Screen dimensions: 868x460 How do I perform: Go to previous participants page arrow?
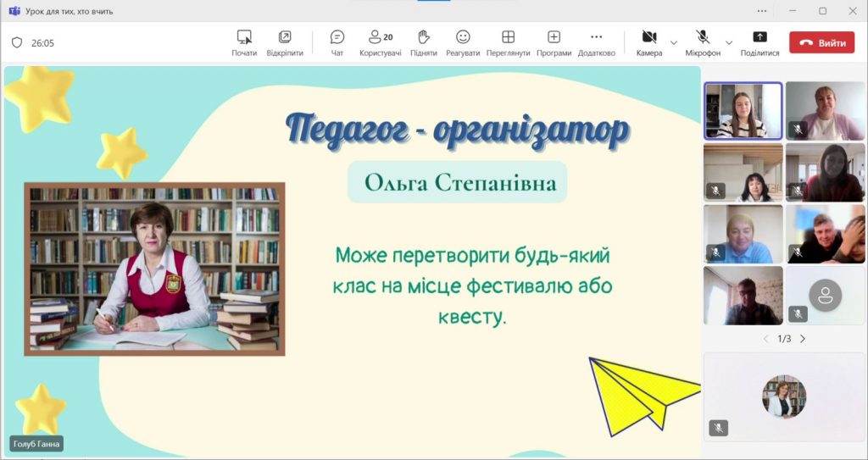point(766,339)
